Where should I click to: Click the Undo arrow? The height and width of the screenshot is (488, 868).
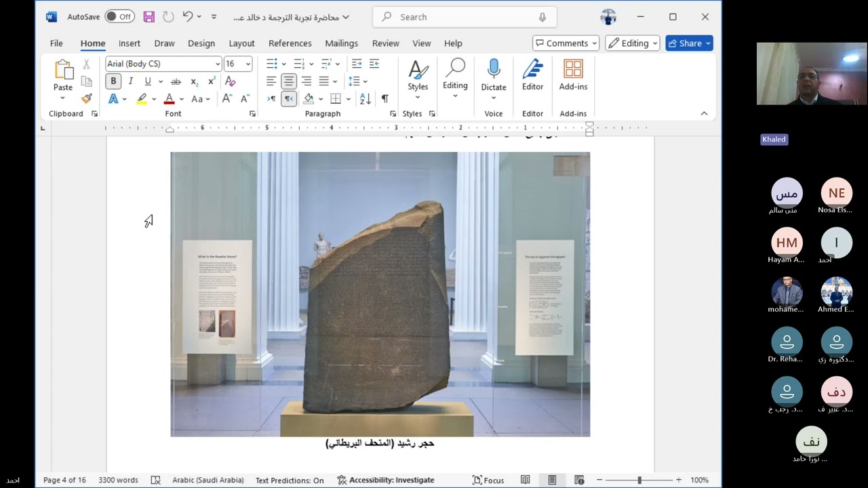[188, 17]
